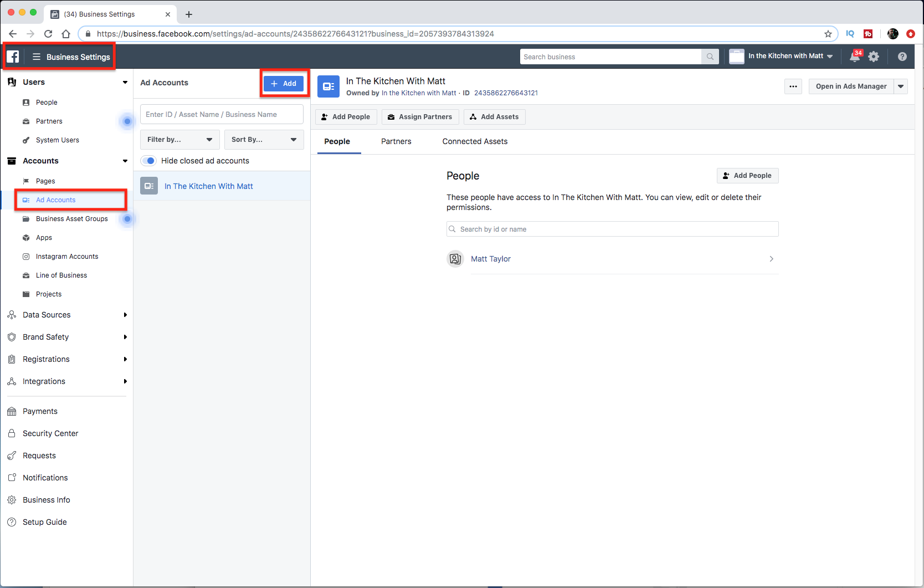This screenshot has height=588, width=924.
Task: Click the blue hint dot next to Business Asset Groups
Action: (x=127, y=219)
